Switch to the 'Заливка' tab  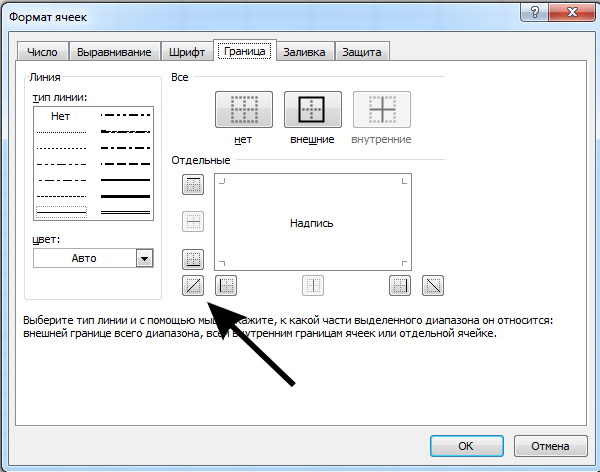tap(304, 52)
